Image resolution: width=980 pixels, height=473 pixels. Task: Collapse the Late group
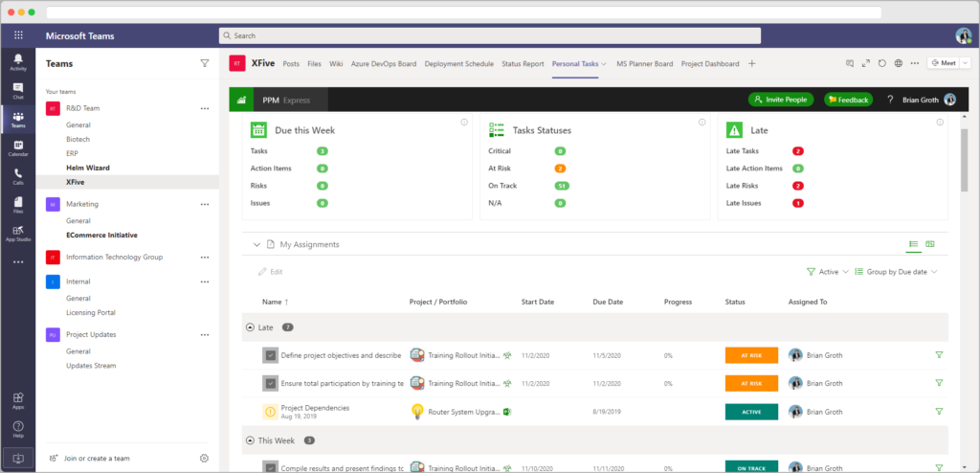pos(250,327)
